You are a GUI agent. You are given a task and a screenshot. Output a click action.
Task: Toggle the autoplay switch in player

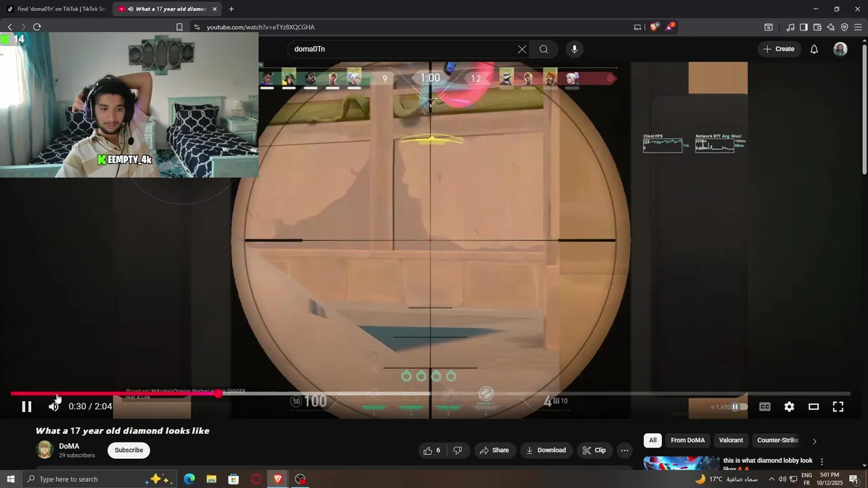[738, 407]
